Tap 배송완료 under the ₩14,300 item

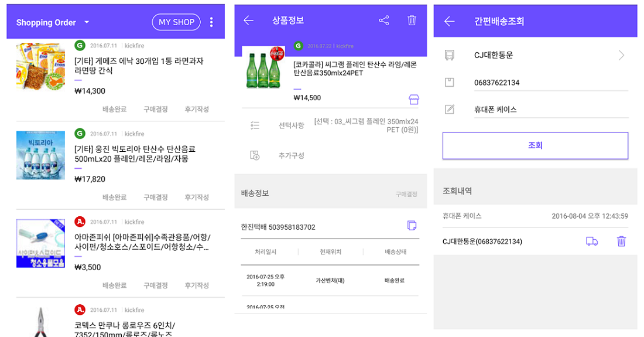click(x=115, y=110)
